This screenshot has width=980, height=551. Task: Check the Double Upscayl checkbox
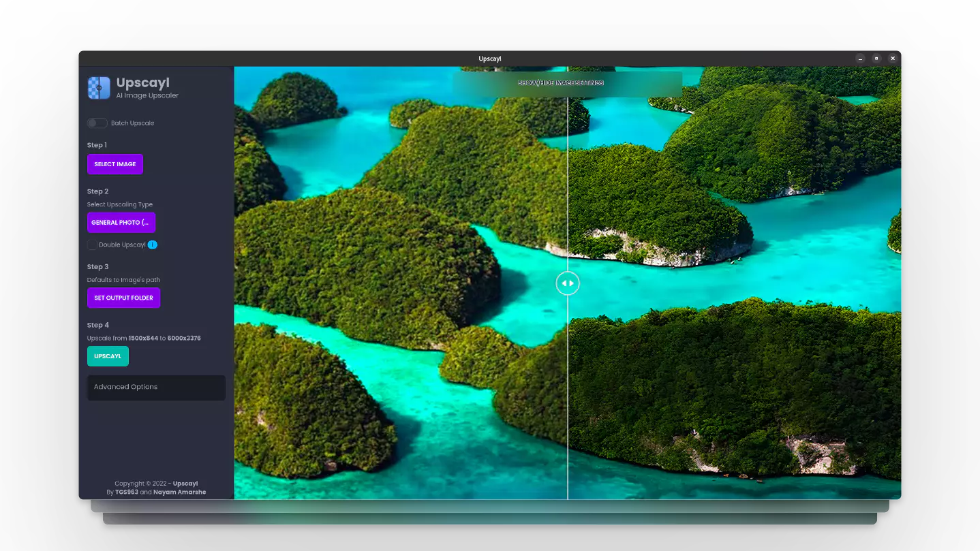92,245
